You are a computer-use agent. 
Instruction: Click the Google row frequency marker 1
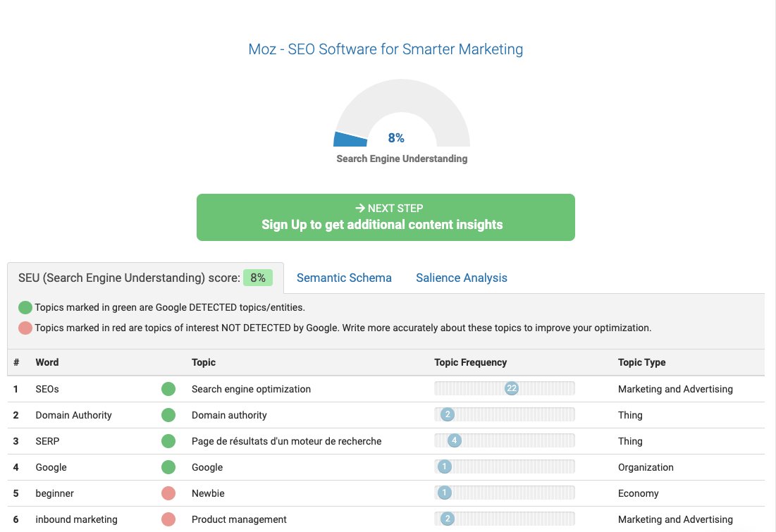click(445, 466)
